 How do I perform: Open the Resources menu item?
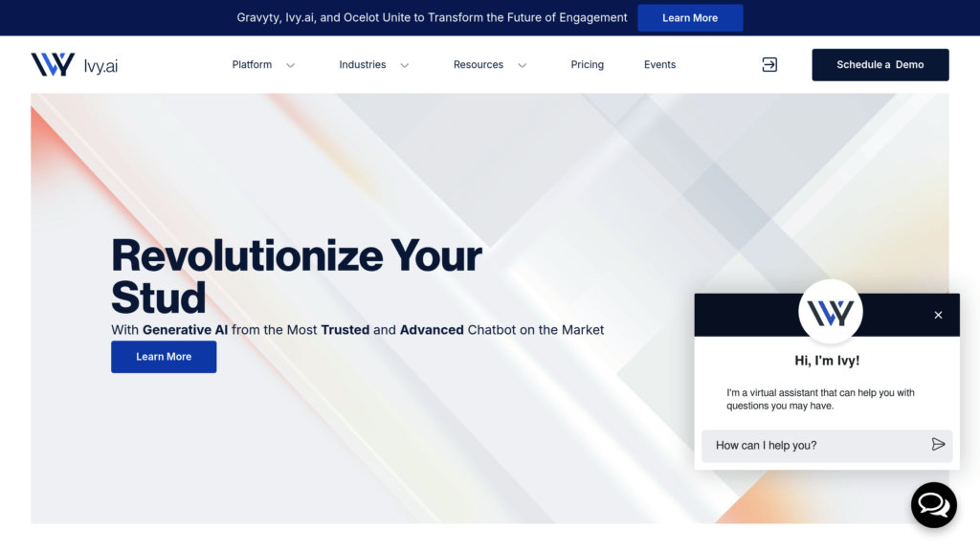[479, 65]
